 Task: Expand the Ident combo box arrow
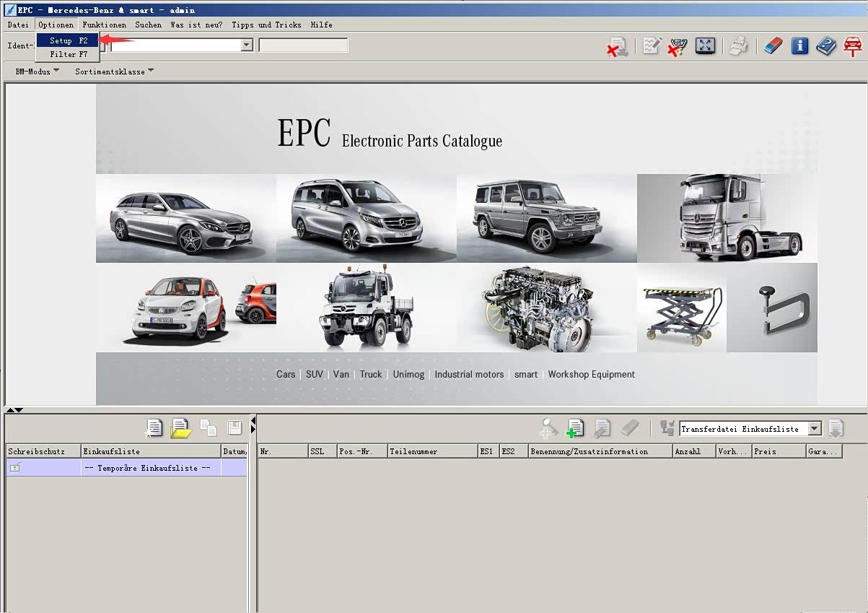247,45
